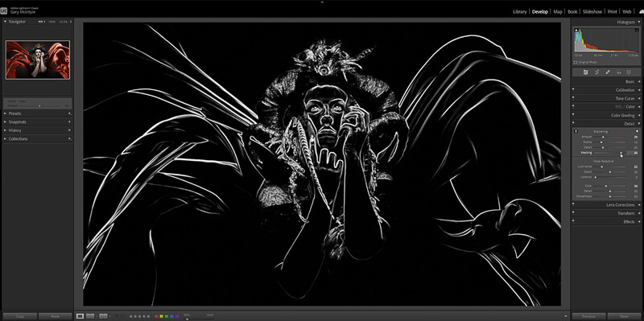Image resolution: width=644 pixels, height=321 pixels.
Task: Select the Healing brush tool icon
Action: coord(608,72)
